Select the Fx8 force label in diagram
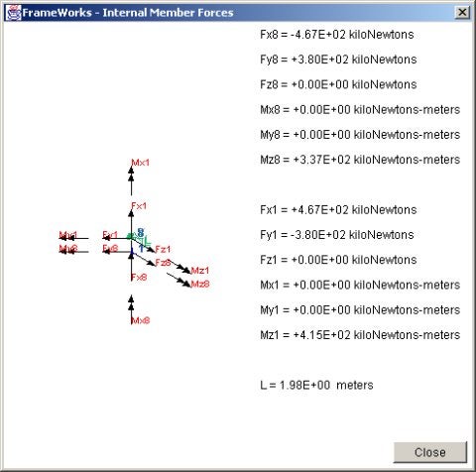The width and height of the screenshot is (476, 472). click(139, 278)
